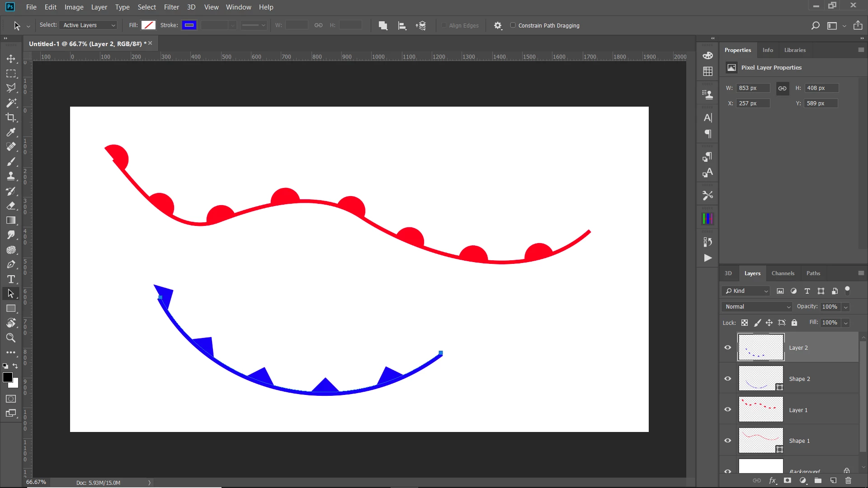
Task: Click the Libraries panel tab
Action: 795,50
